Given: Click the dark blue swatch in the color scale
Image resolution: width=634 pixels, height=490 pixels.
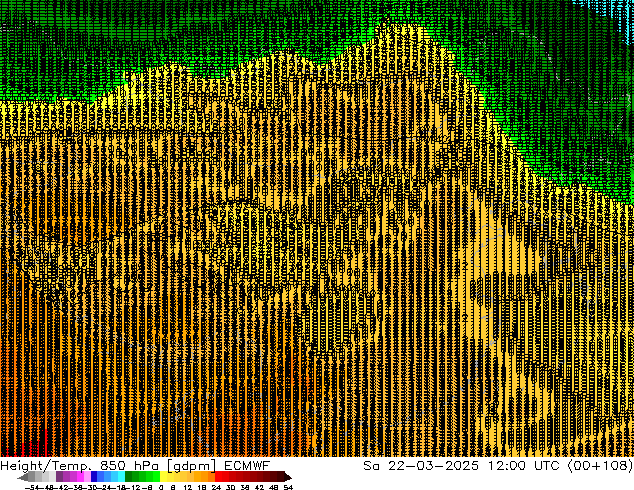Looking at the screenshot, I should pyautogui.click(x=94, y=476).
